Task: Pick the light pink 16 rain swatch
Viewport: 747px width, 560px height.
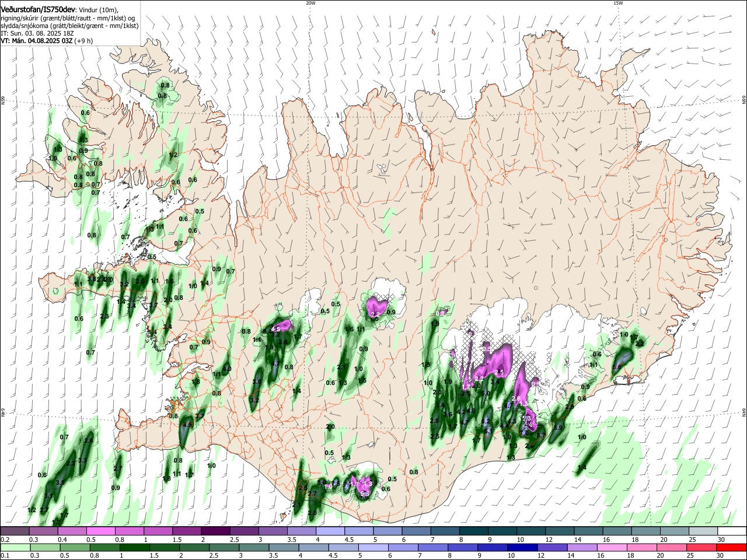Action: [613, 548]
